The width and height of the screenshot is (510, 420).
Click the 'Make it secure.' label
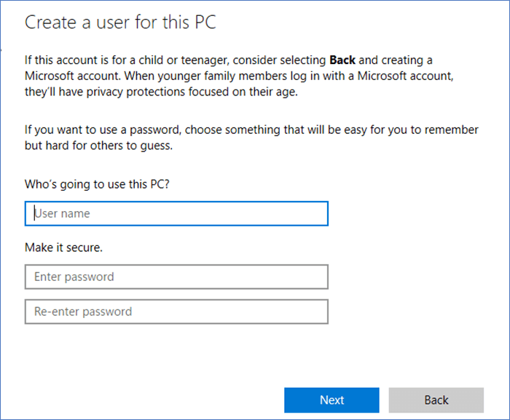pos(63,247)
